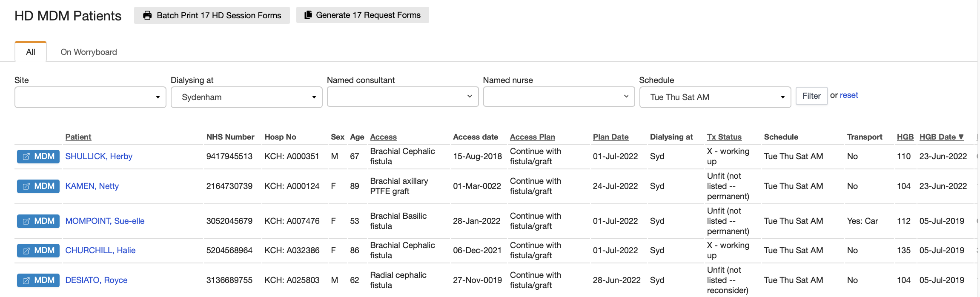Click access date 27-Nov-0019

tap(478, 280)
